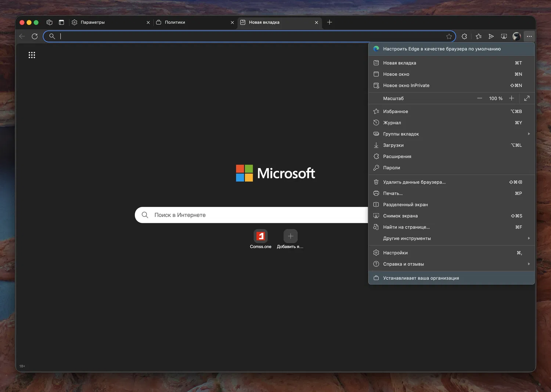Open the tab actions menu icon

click(61, 22)
